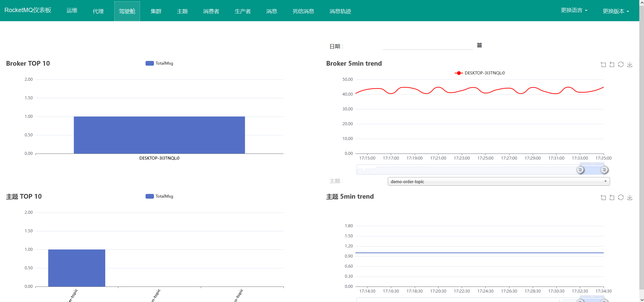The image size is (644, 302).
Task: Click area zoom icon on Broker 5min trend
Action: 603,65
